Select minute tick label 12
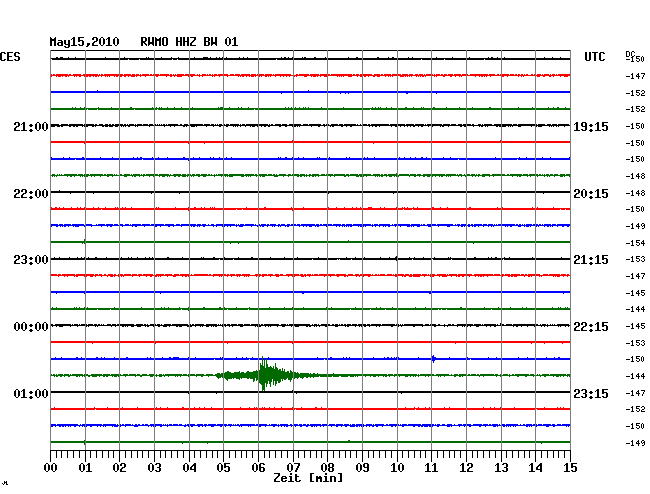Viewport: 650px width, 494px height. coord(466,467)
